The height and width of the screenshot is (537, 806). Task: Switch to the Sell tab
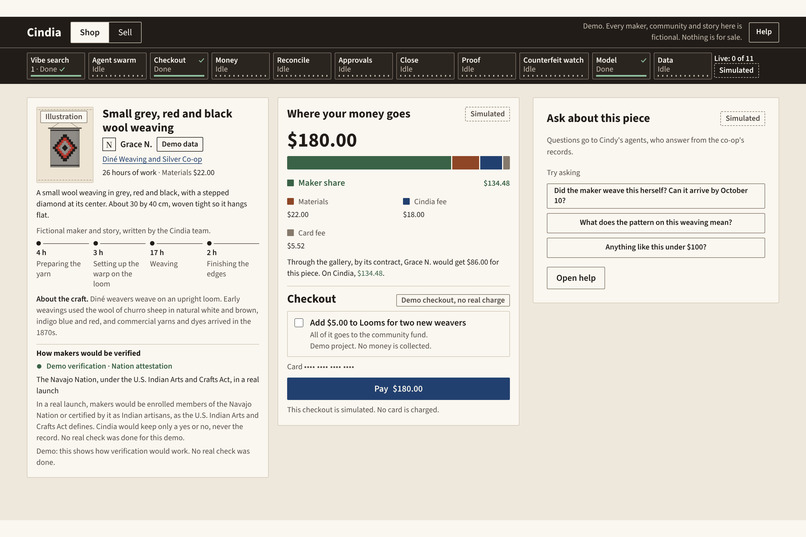point(125,32)
